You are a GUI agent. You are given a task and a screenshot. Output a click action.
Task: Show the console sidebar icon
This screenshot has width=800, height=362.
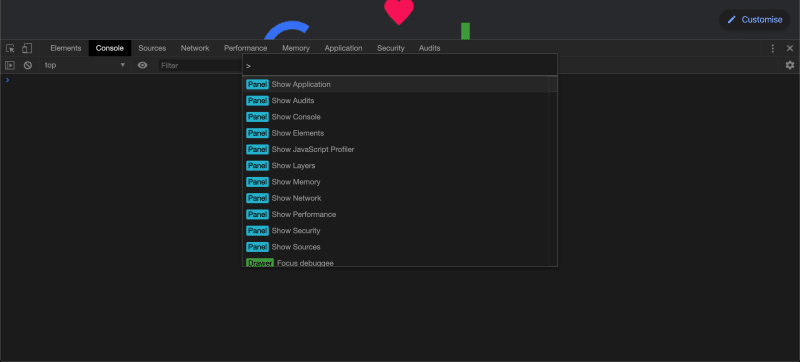tap(10, 65)
